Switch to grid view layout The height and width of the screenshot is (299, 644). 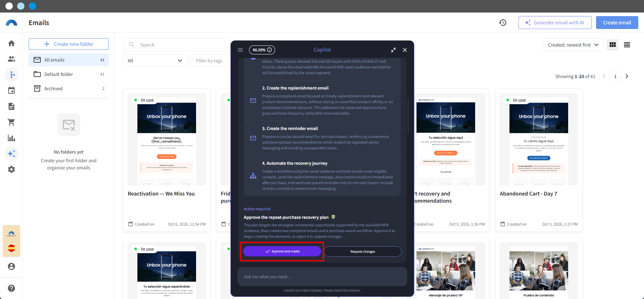613,45
